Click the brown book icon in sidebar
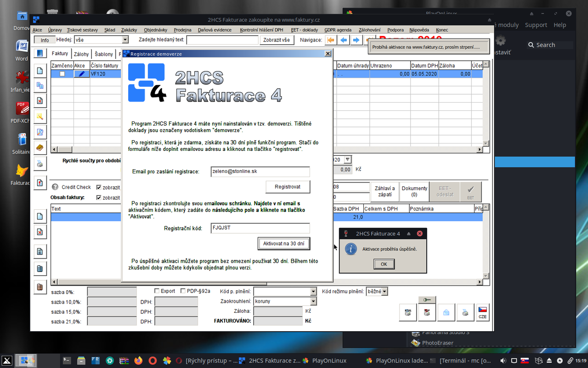This screenshot has width=588, height=368. pyautogui.click(x=40, y=148)
